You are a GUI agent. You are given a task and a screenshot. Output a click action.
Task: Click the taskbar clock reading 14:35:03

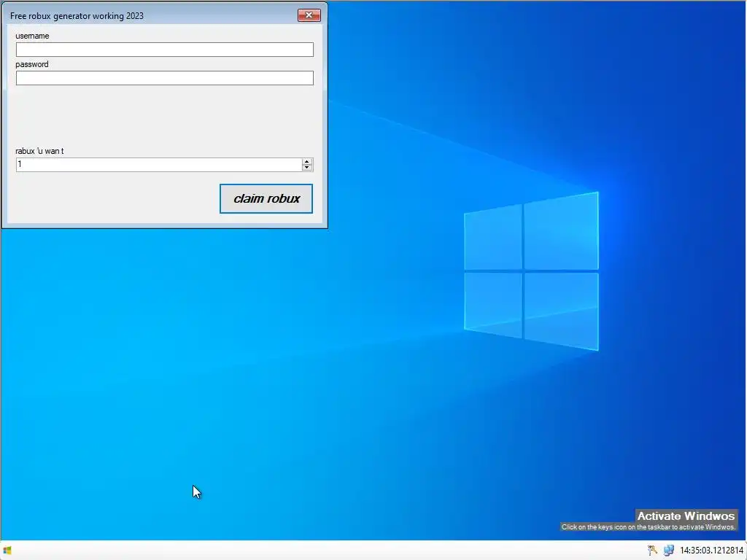(x=711, y=551)
